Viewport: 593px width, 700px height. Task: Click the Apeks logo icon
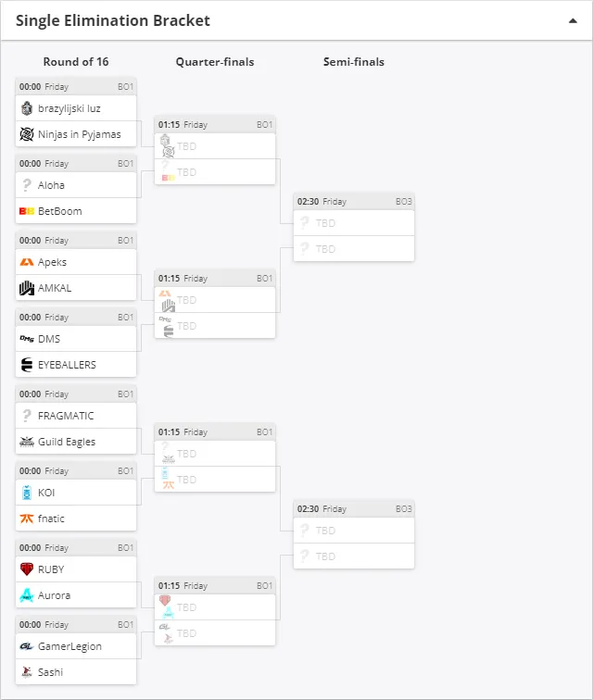pyautogui.click(x=27, y=262)
